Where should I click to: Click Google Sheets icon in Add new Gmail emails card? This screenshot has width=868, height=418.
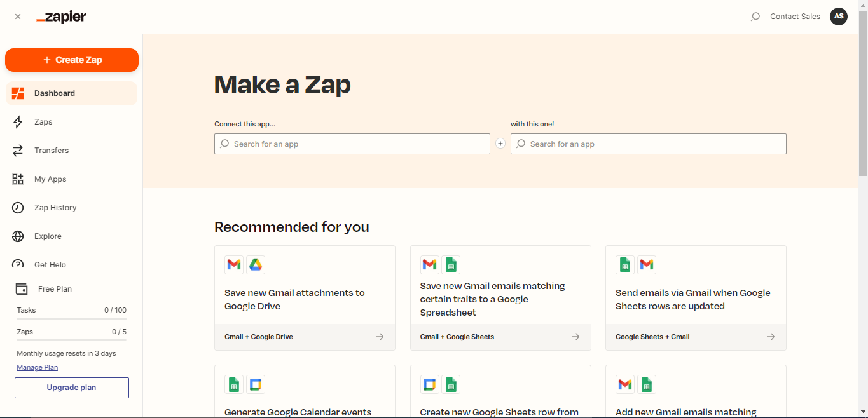coord(647,384)
